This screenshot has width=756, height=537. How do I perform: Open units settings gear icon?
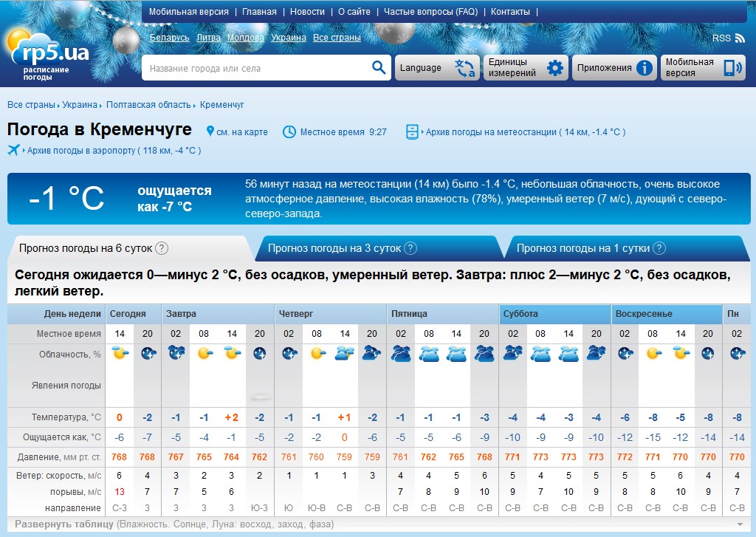coord(555,69)
